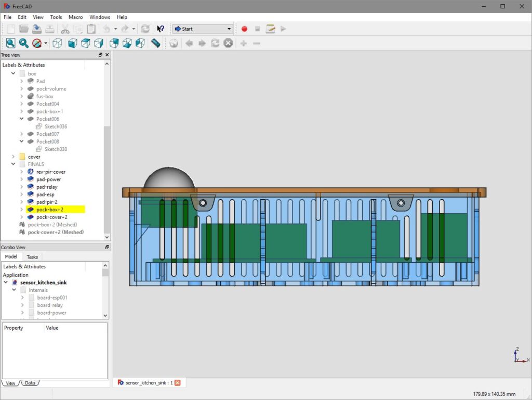Open a file with the folder icon

point(24,29)
